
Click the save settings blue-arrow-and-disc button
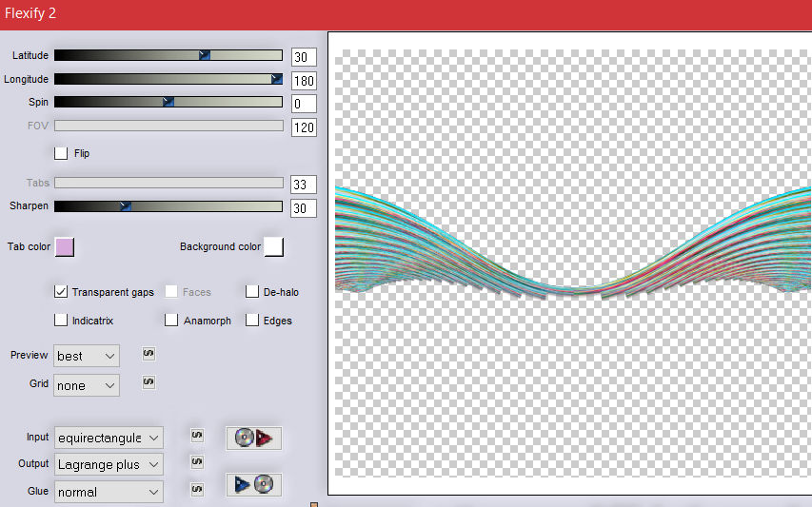click(x=254, y=485)
